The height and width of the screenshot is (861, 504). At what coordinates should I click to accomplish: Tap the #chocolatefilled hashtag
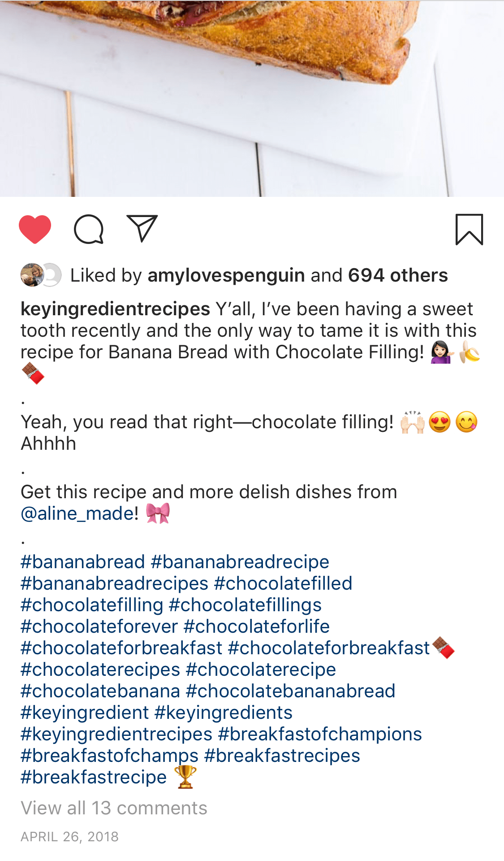point(283,583)
